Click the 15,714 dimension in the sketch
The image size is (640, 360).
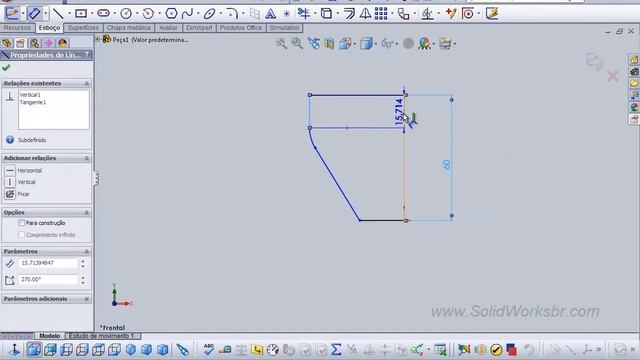(x=399, y=112)
